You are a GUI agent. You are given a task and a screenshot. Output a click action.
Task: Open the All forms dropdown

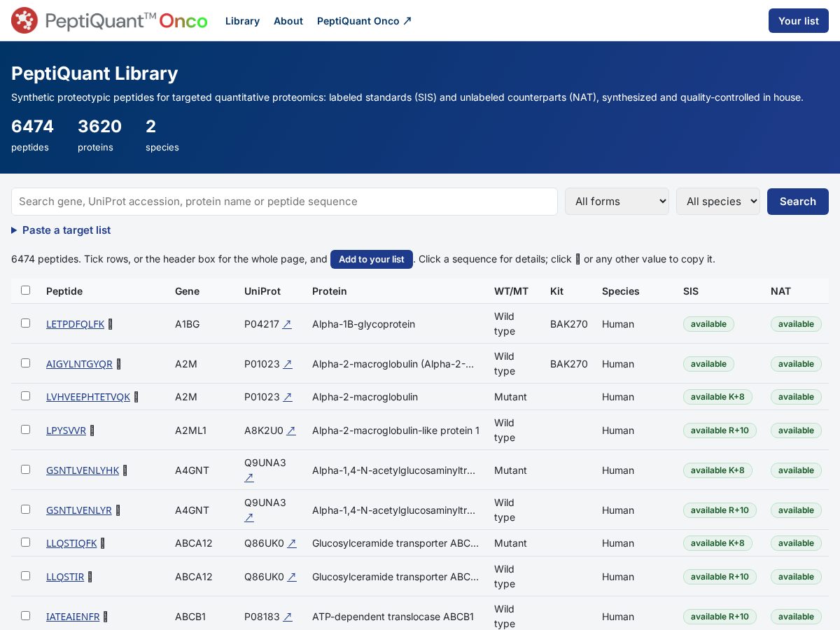pos(617,202)
